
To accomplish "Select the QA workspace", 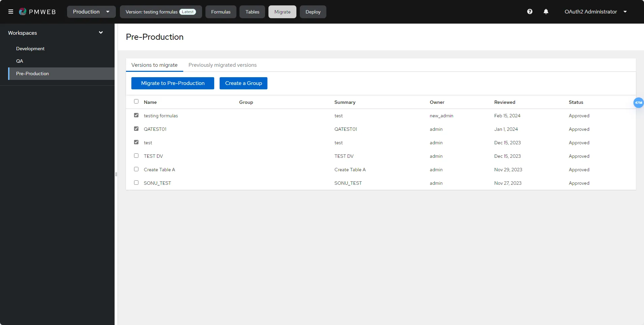I will click(x=20, y=61).
